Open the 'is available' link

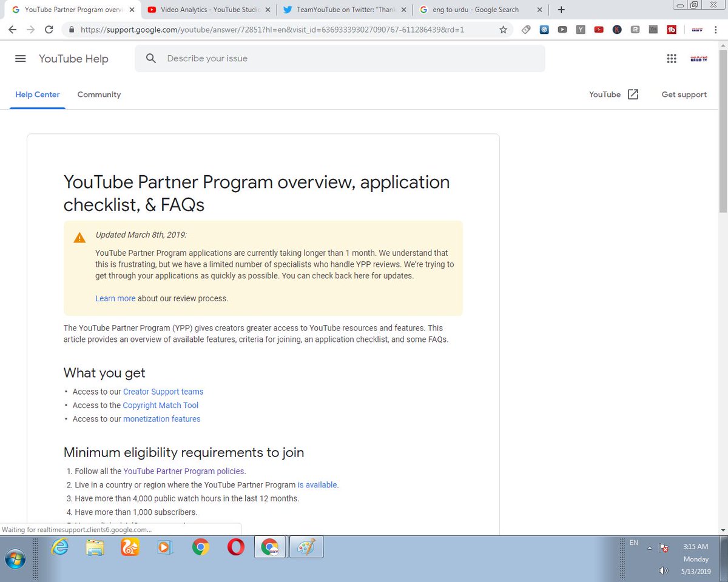pyautogui.click(x=317, y=485)
